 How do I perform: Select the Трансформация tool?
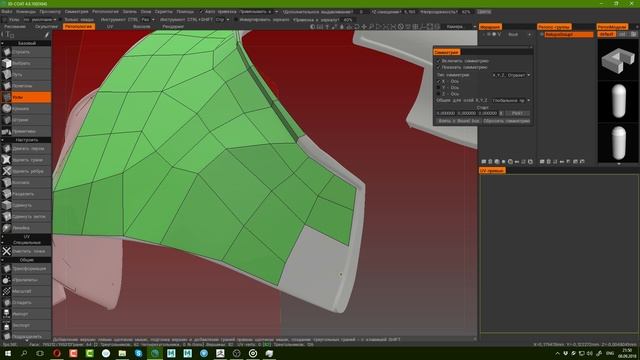[x=26, y=269]
